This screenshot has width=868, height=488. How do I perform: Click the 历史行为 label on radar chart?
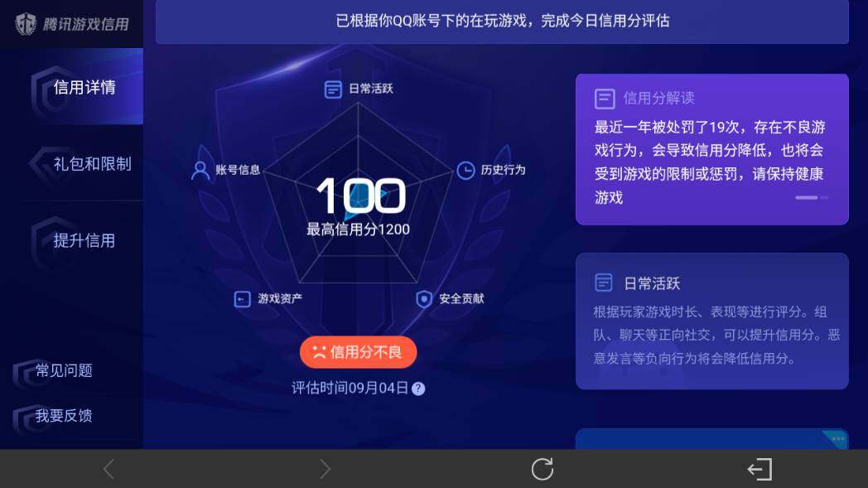click(503, 170)
